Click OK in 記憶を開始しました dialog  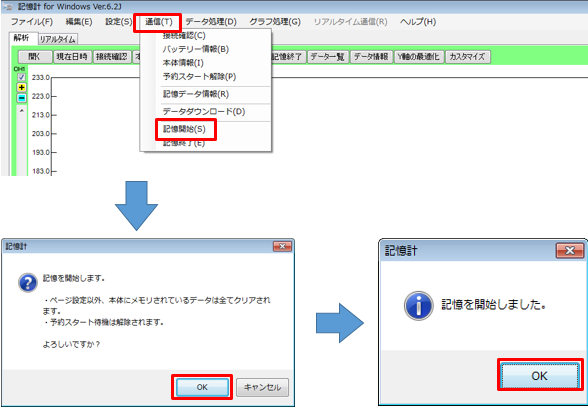pyautogui.click(x=540, y=375)
